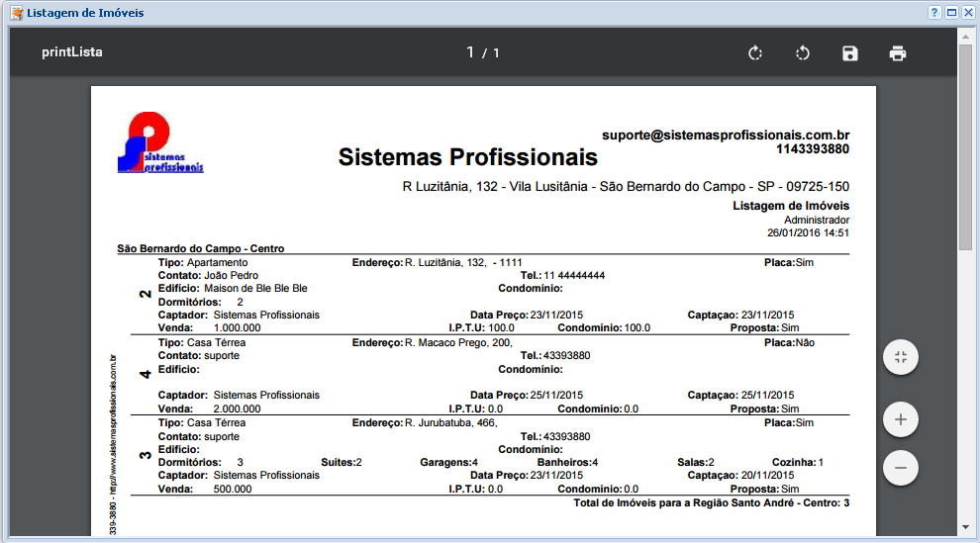Click the vertical website URL in left margin

(113, 435)
